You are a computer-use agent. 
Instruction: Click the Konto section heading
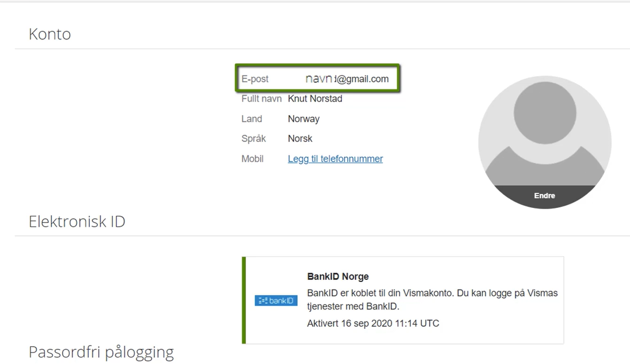pos(50,34)
